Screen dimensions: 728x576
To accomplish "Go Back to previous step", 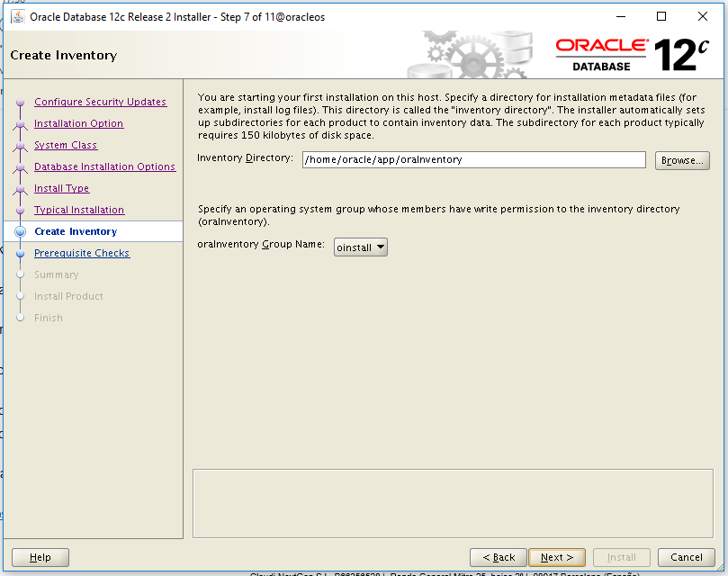I will point(499,557).
